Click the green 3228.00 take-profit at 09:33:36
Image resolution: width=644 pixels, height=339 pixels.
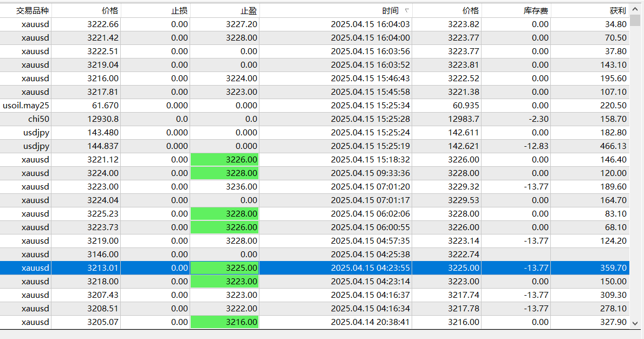[x=225, y=173]
